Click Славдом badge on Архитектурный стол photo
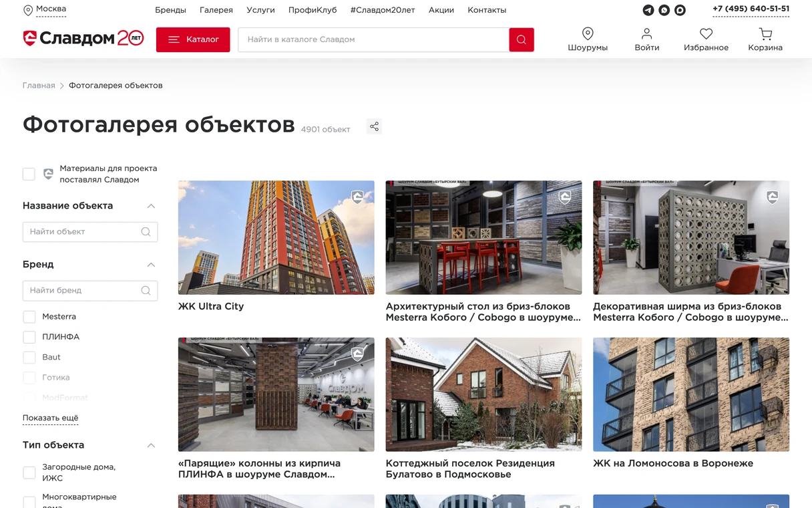Screen dimensions: 812x508 (565, 197)
